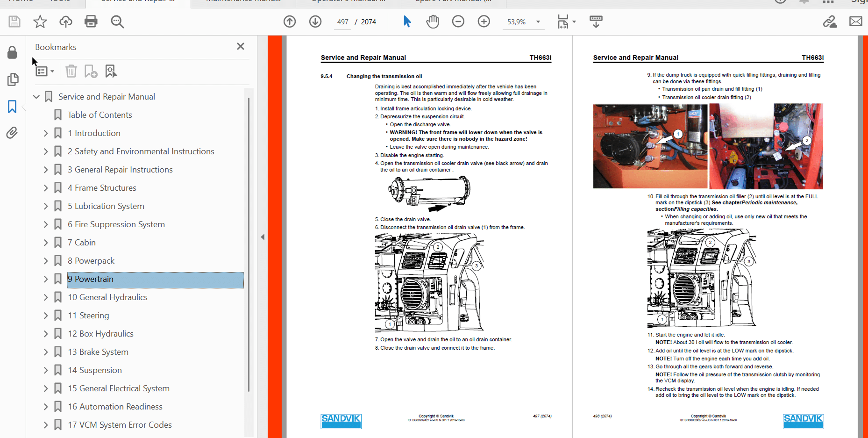Collapse the Service and Repair Manual bookmark
The width and height of the screenshot is (868, 438).
(x=36, y=97)
